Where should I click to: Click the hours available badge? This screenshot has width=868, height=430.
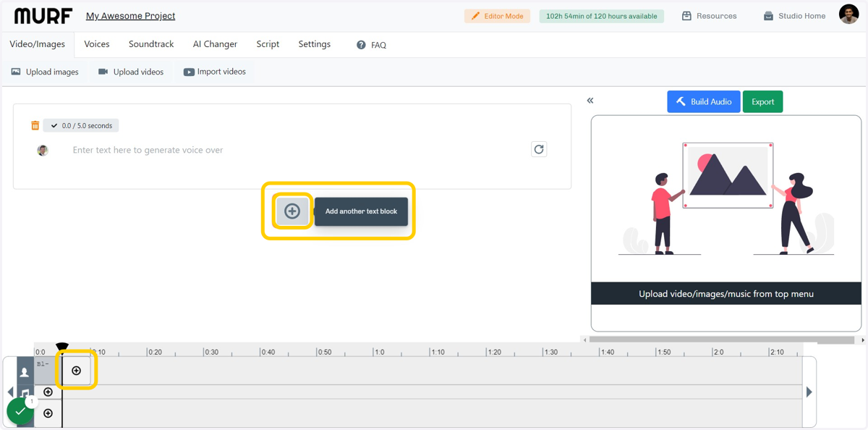pyautogui.click(x=601, y=16)
